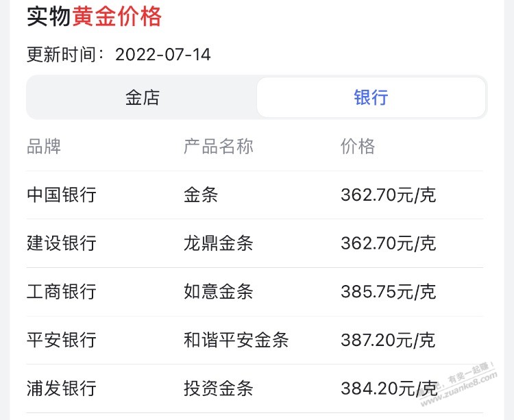Screen dimensions: 514x420
Task: Click the 产品名称 column header
Action: [219, 146]
